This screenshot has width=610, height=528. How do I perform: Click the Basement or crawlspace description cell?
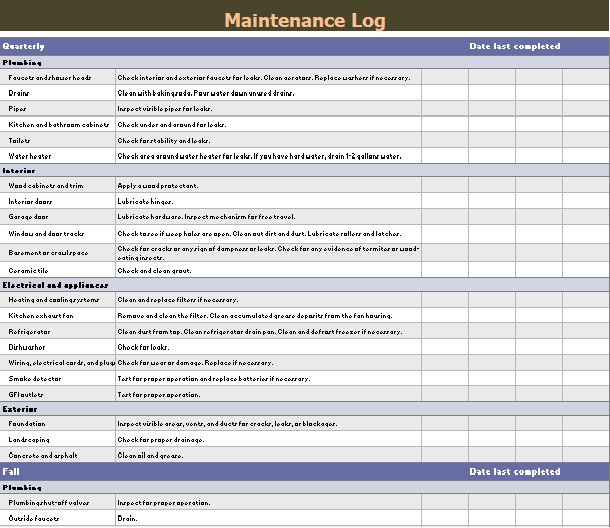point(268,252)
